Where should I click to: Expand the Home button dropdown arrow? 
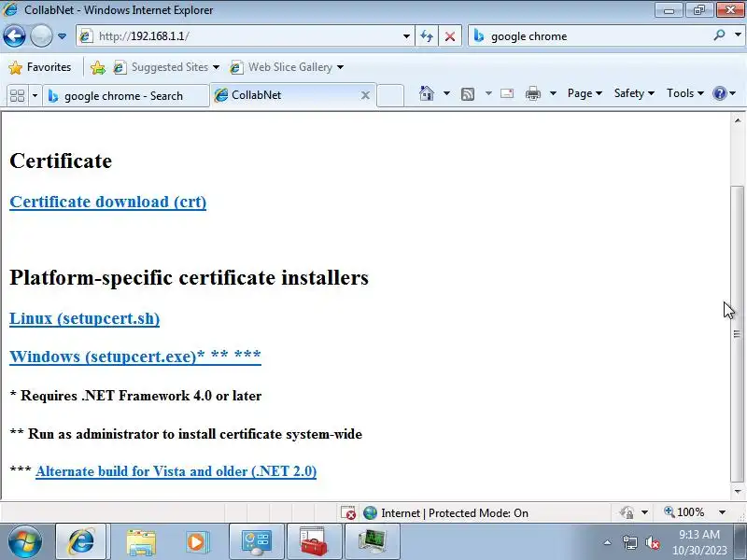(x=446, y=93)
